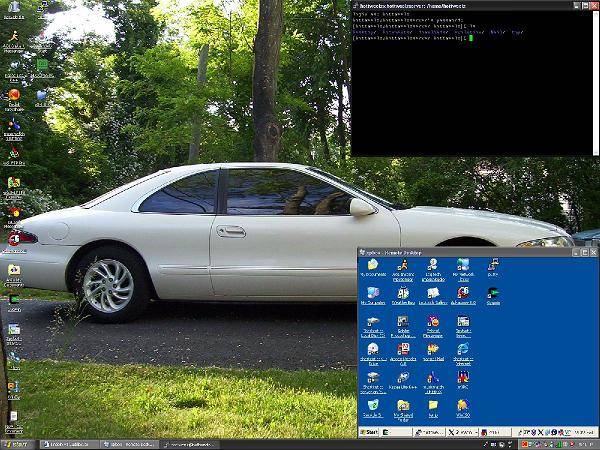Launch Mathematica icon on the host desktop

[14, 125]
